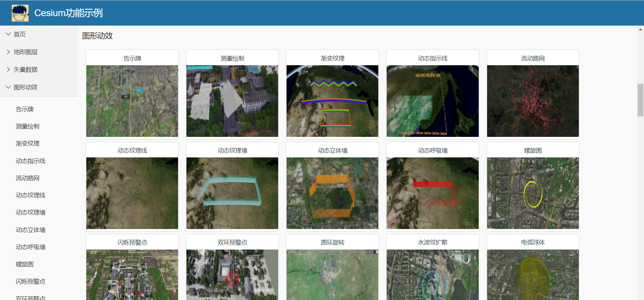Click the 动态指示线 card heading

coord(432,58)
